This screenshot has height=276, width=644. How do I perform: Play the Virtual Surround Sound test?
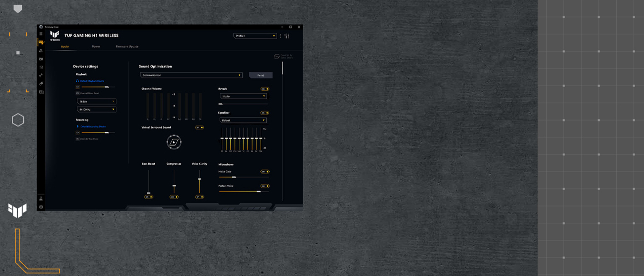click(174, 142)
